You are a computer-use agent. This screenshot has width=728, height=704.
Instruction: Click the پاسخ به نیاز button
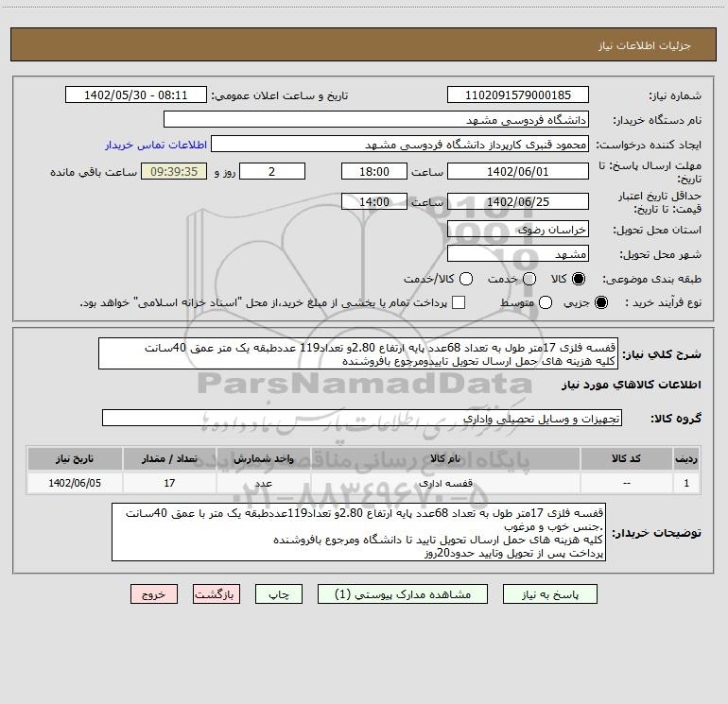[549, 594]
